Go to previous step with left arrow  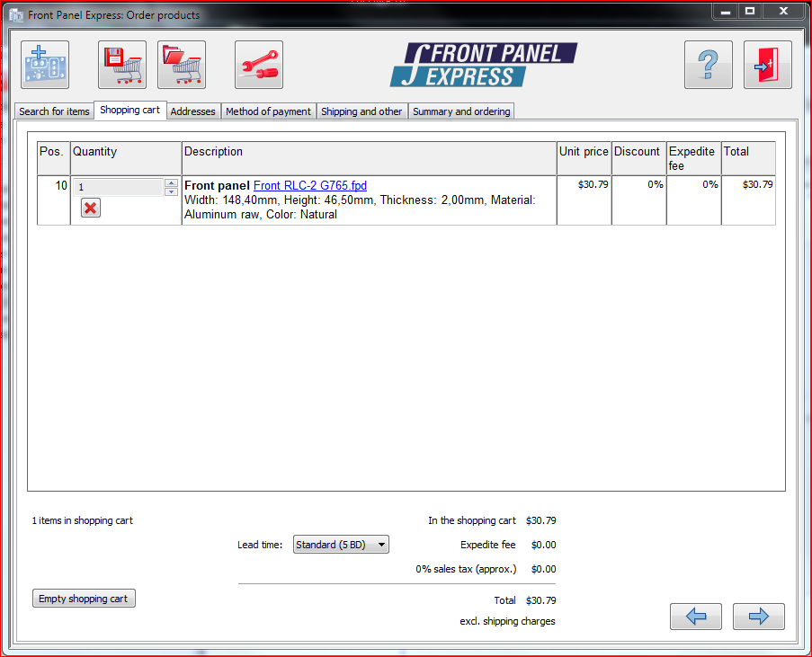click(x=696, y=616)
